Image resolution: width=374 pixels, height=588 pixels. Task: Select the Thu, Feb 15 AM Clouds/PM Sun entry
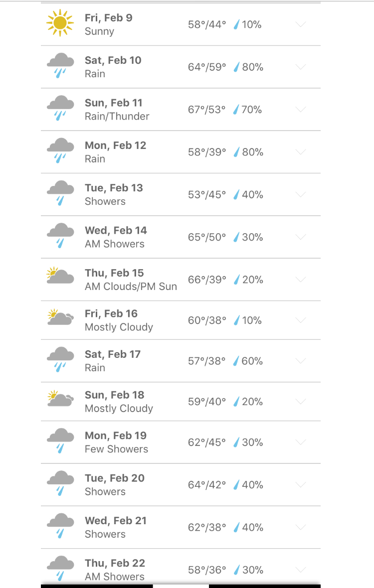pyautogui.click(x=181, y=280)
